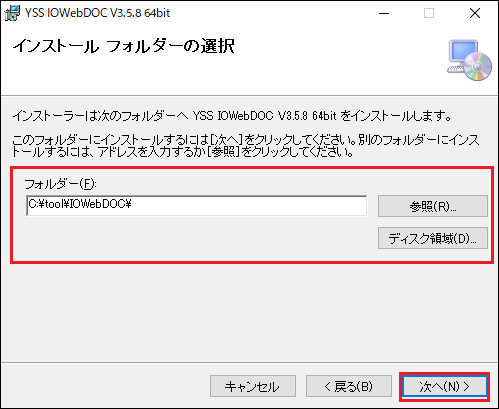Minimize the installer window
Image resolution: width=499 pixels, height=409 pixels.
click(384, 13)
